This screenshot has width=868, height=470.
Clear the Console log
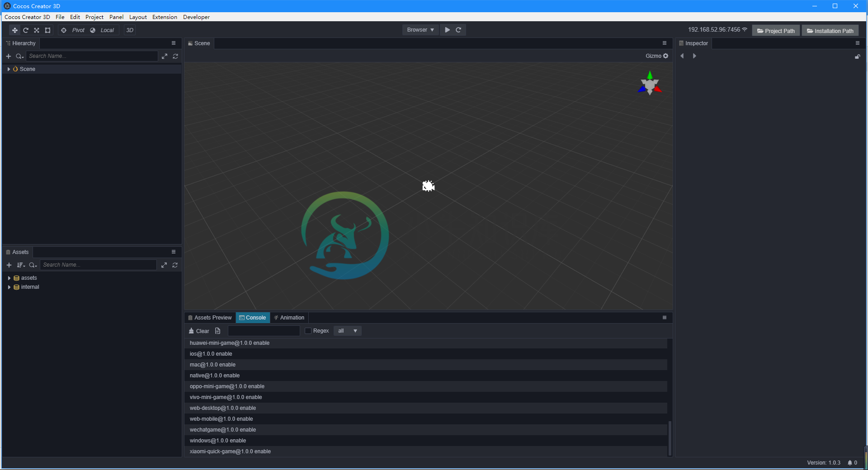point(199,331)
